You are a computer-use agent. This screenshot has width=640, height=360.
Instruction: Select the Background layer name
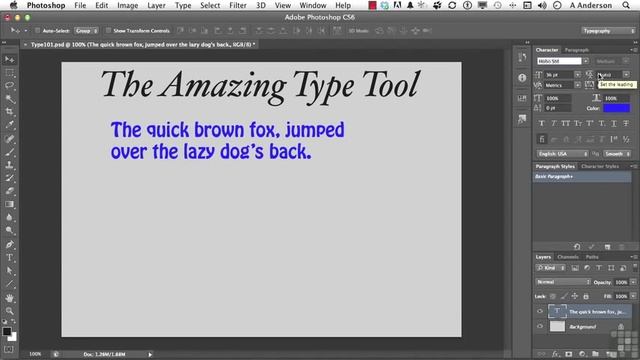click(x=582, y=327)
